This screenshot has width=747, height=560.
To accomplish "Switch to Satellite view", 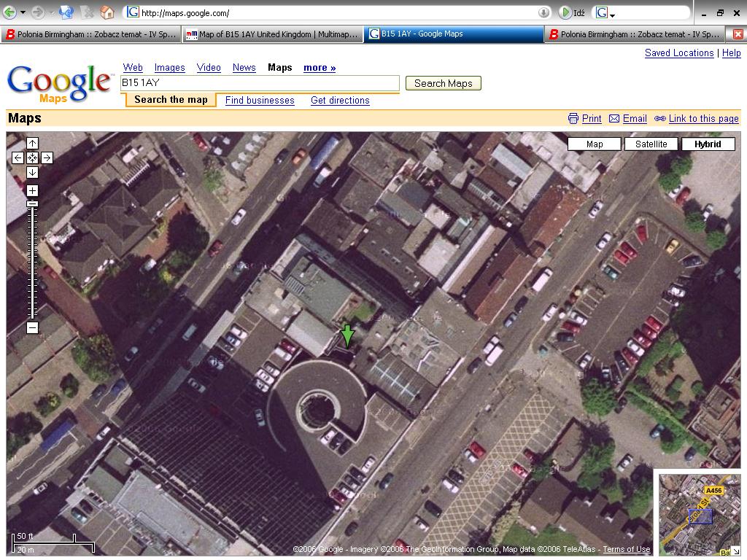I will pyautogui.click(x=651, y=144).
